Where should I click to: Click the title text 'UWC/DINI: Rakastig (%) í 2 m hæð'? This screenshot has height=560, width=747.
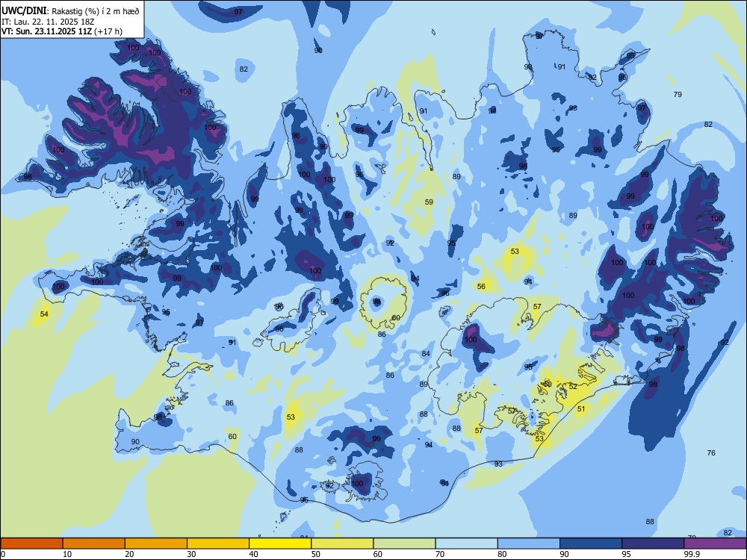(x=70, y=11)
